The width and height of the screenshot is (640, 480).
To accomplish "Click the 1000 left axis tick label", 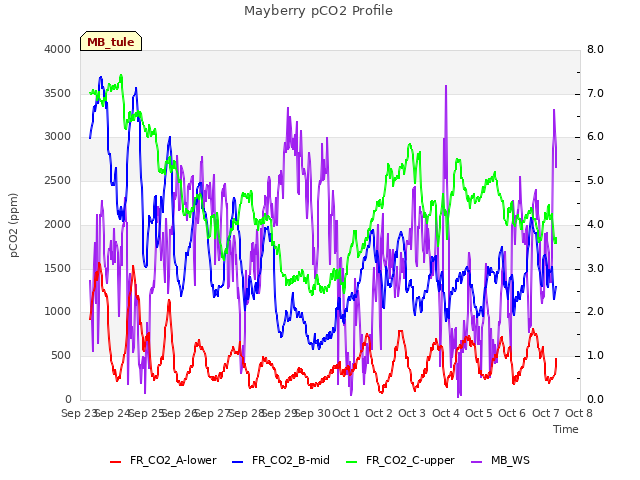I will [x=58, y=312].
